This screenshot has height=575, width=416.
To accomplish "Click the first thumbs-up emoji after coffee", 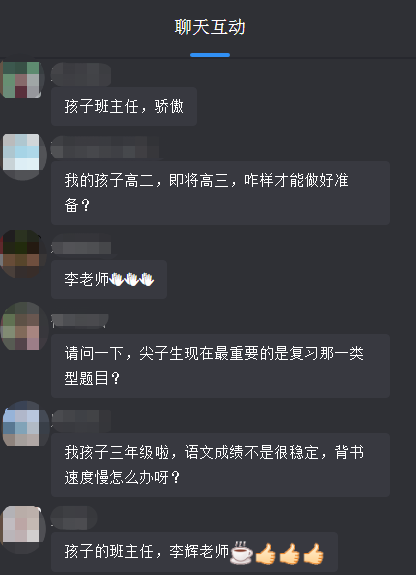I will 265,553.
